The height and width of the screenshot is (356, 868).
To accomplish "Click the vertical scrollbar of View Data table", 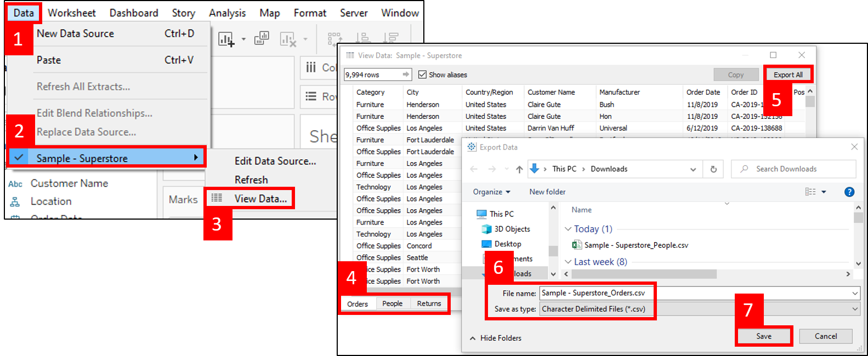I will point(810,101).
